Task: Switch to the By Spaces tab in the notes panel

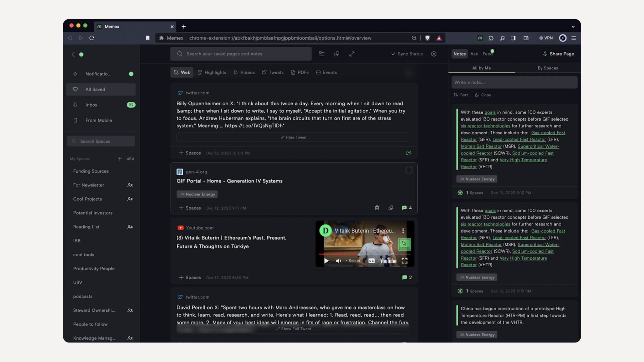Action: [x=547, y=68]
